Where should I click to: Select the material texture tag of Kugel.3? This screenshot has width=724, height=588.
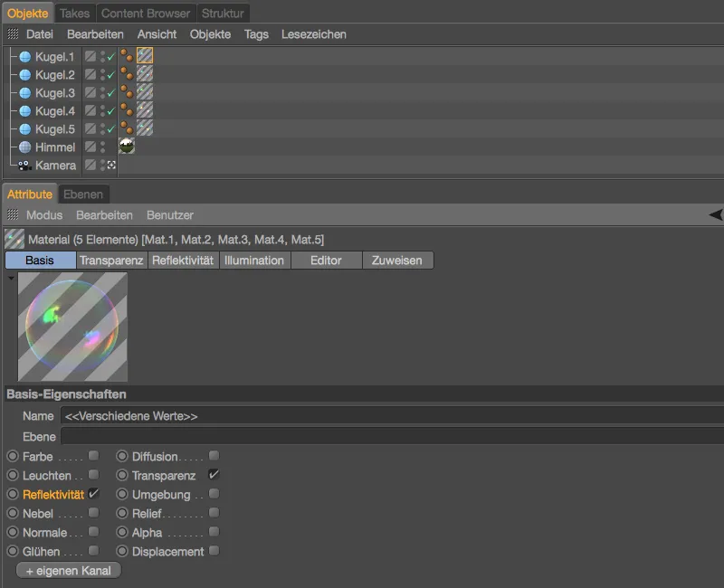pyautogui.click(x=145, y=91)
